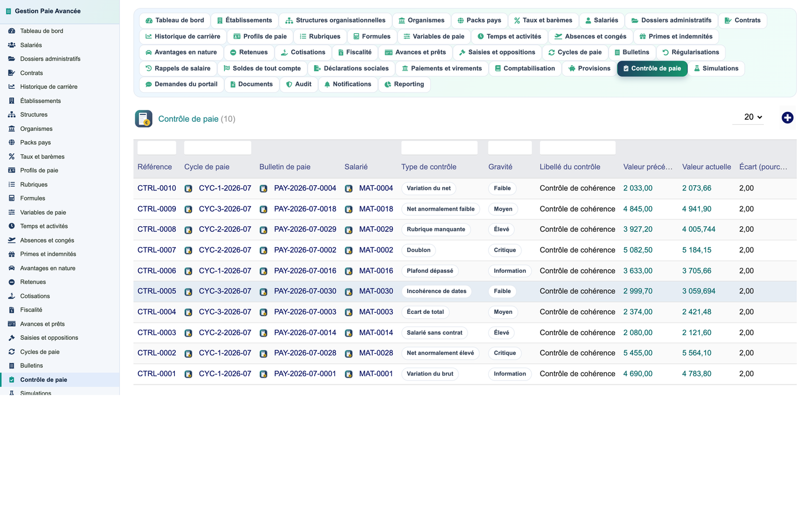Click the sidebar Établissements building icon
Image resolution: width=812 pixels, height=507 pixels.
12,101
